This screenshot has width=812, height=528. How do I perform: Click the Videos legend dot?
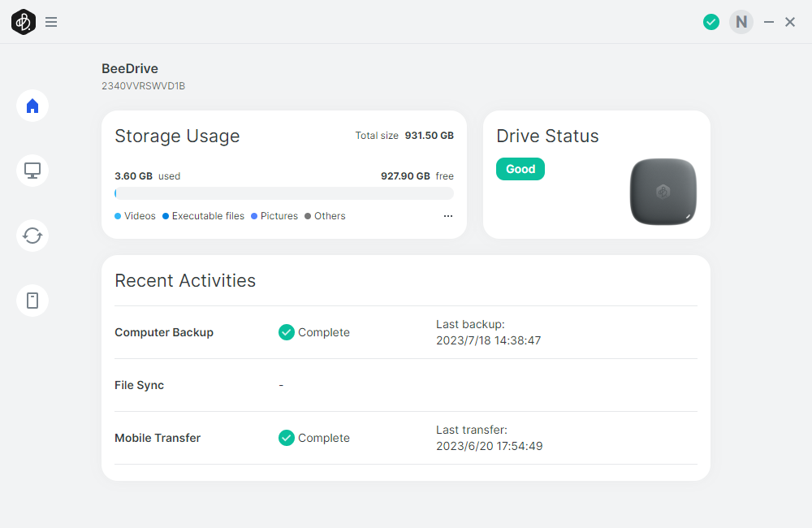[x=118, y=216]
